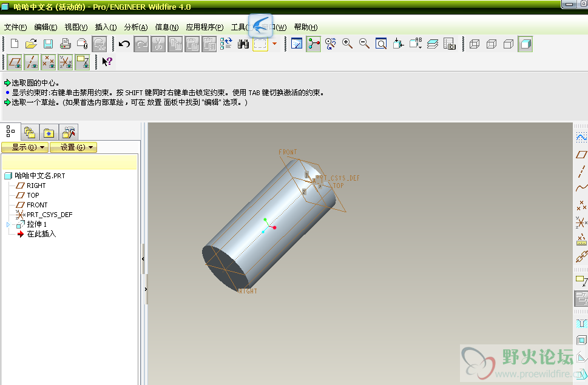Open the dropdown arrow next to selection box

[x=274, y=44]
